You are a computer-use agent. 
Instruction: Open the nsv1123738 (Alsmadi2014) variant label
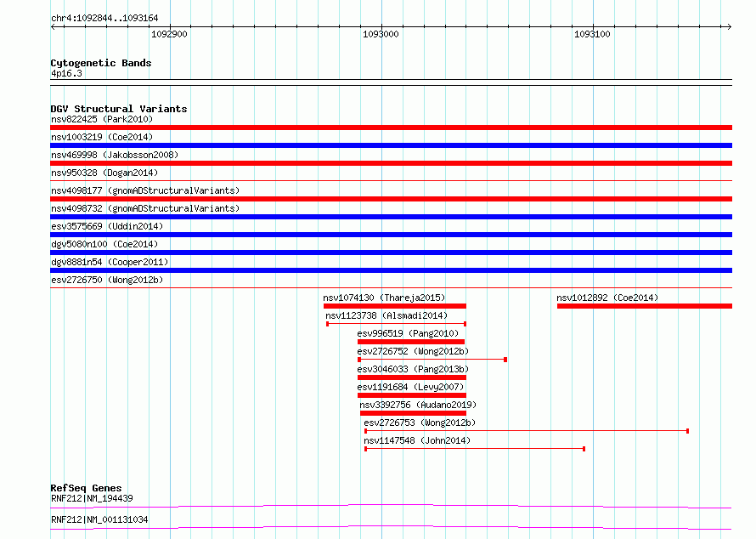click(386, 315)
